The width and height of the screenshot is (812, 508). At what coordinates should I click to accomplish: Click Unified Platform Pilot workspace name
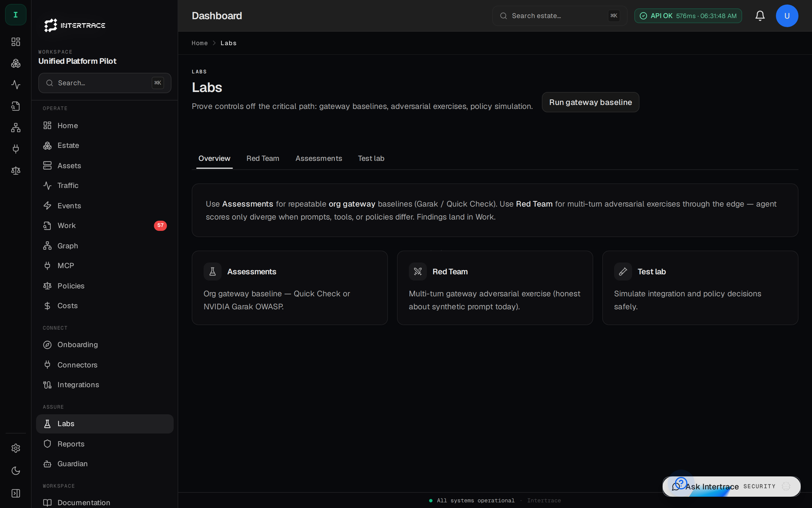click(77, 61)
